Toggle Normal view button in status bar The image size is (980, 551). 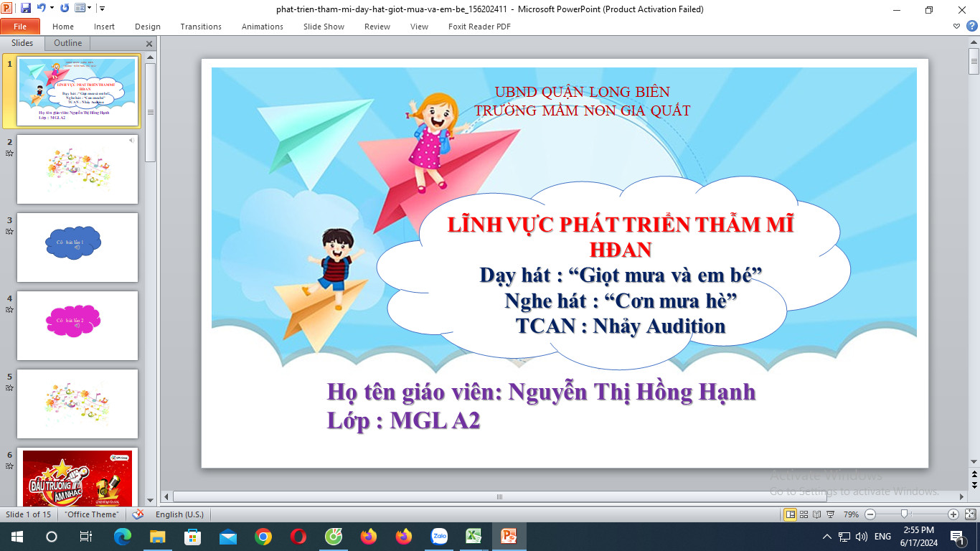(x=791, y=514)
